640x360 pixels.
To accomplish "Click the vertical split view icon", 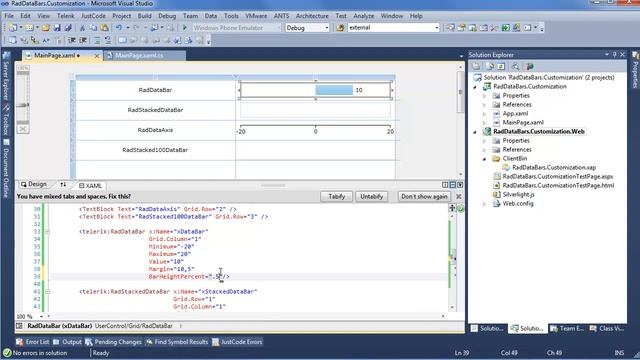I will 445,185.
